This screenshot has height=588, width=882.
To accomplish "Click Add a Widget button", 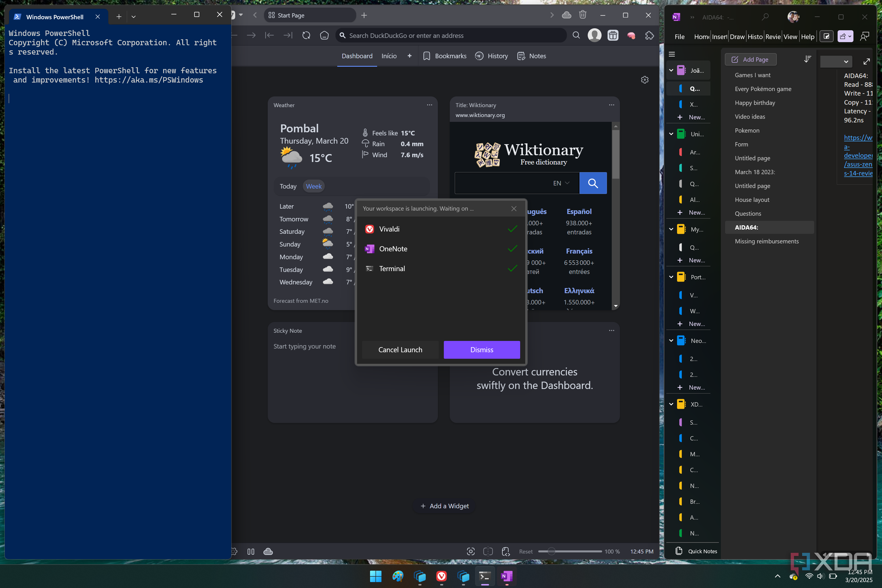I will 444,506.
